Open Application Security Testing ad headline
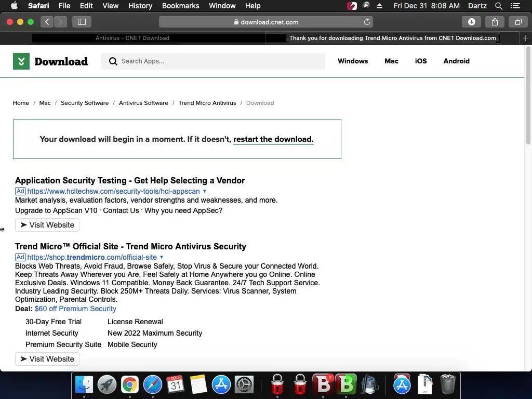 [130, 180]
